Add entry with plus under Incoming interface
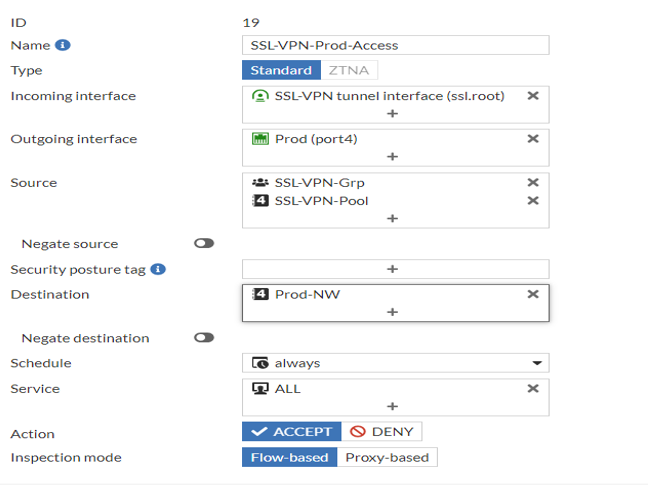 coord(392,114)
